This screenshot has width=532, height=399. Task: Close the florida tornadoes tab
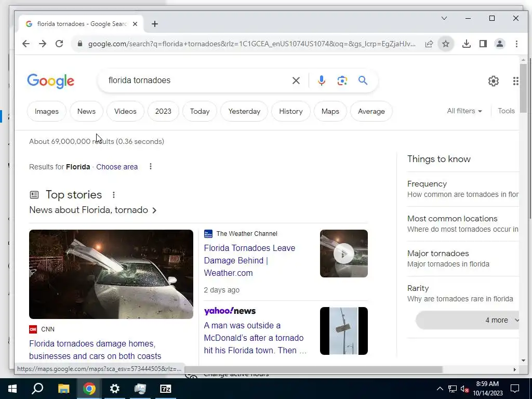pos(135,24)
